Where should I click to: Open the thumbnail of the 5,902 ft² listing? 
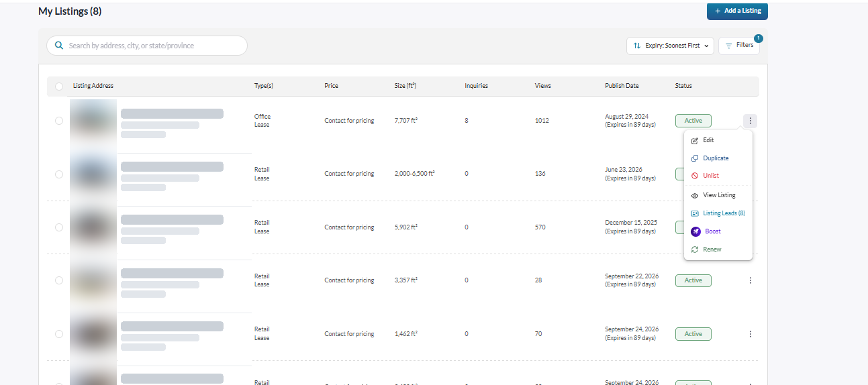93,227
